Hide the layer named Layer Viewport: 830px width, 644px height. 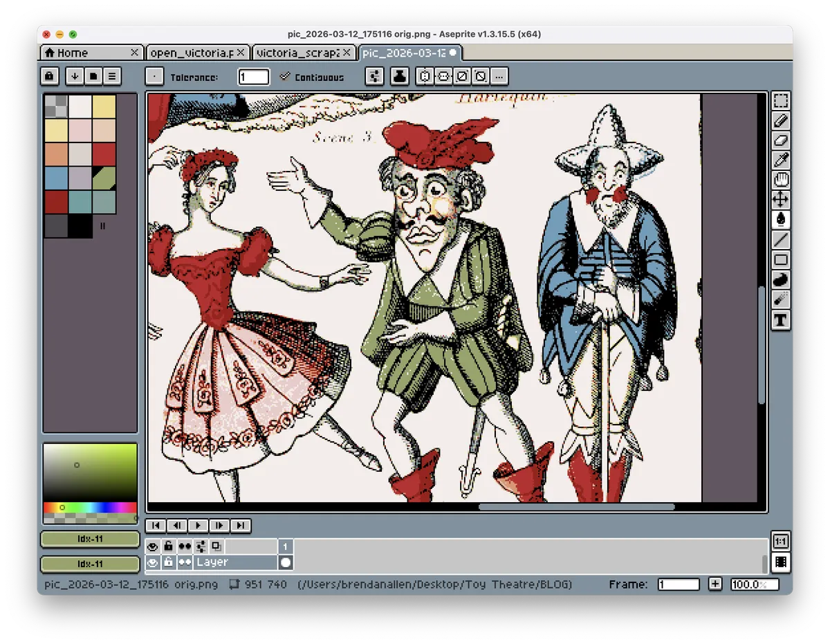pos(153,562)
